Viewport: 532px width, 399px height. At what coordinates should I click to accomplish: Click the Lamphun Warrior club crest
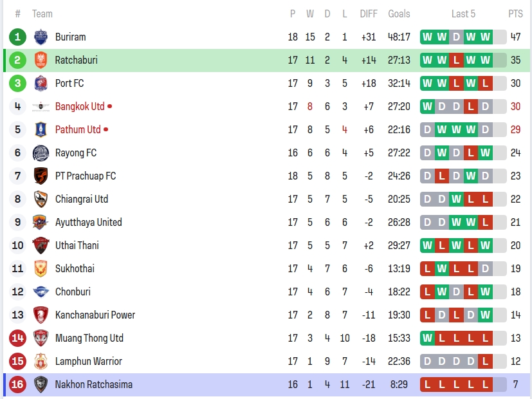41,361
